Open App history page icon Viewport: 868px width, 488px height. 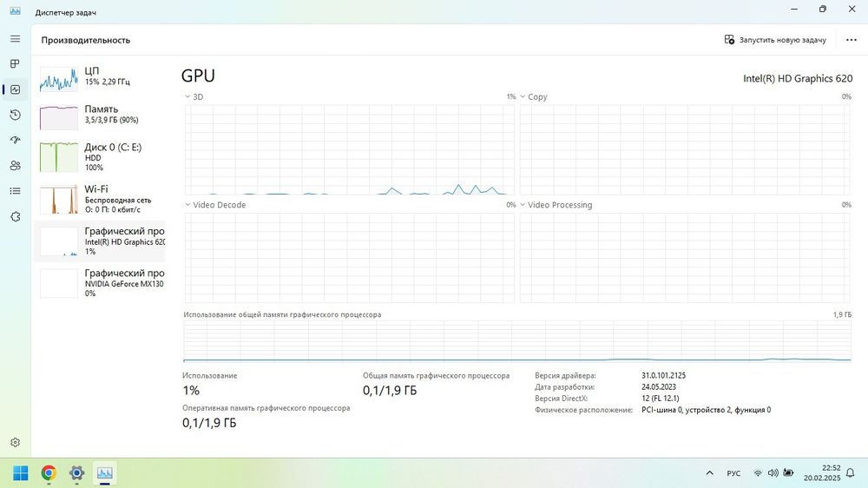[x=15, y=115]
